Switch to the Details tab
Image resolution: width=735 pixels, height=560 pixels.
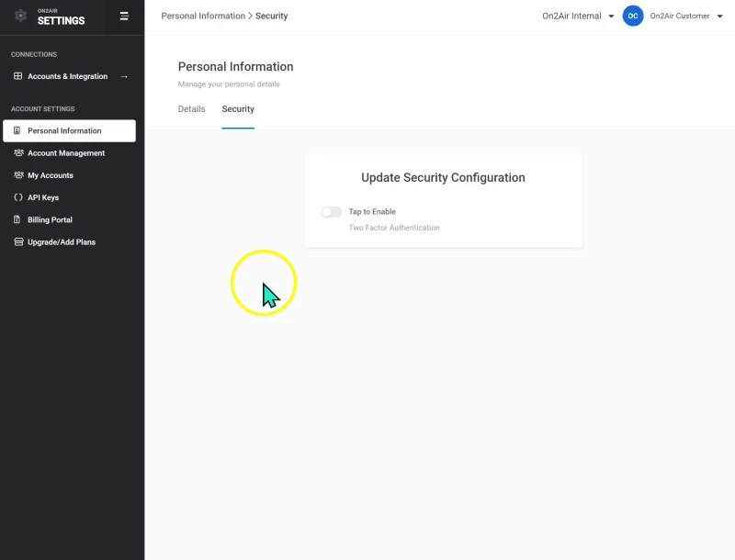191,109
